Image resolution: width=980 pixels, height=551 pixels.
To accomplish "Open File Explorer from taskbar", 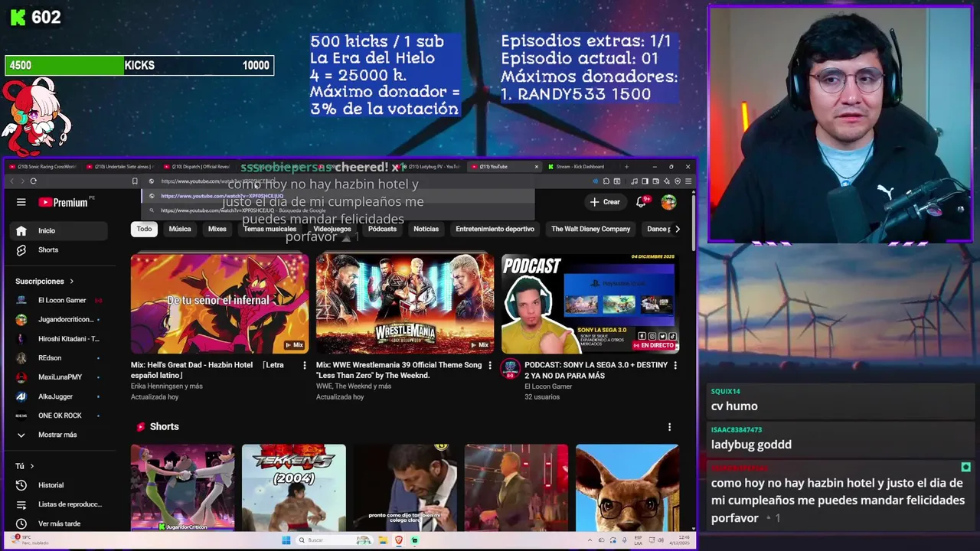I will point(382,540).
